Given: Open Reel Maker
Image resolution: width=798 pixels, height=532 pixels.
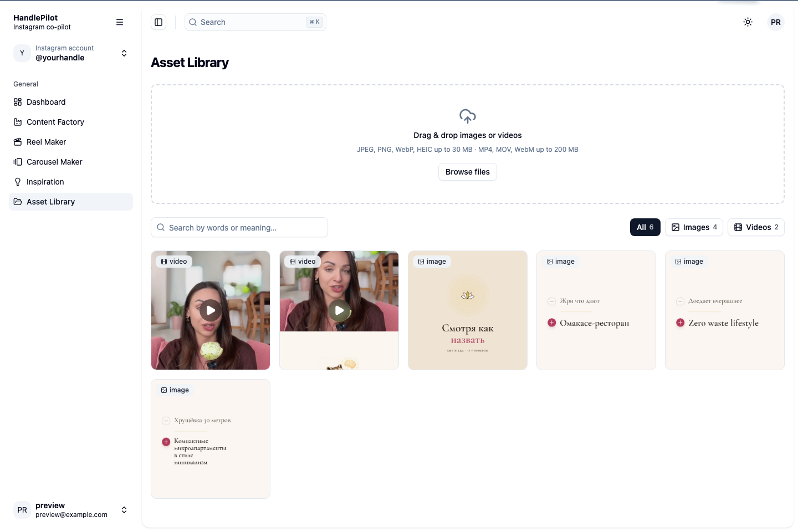Looking at the screenshot, I should [x=71, y=142].
